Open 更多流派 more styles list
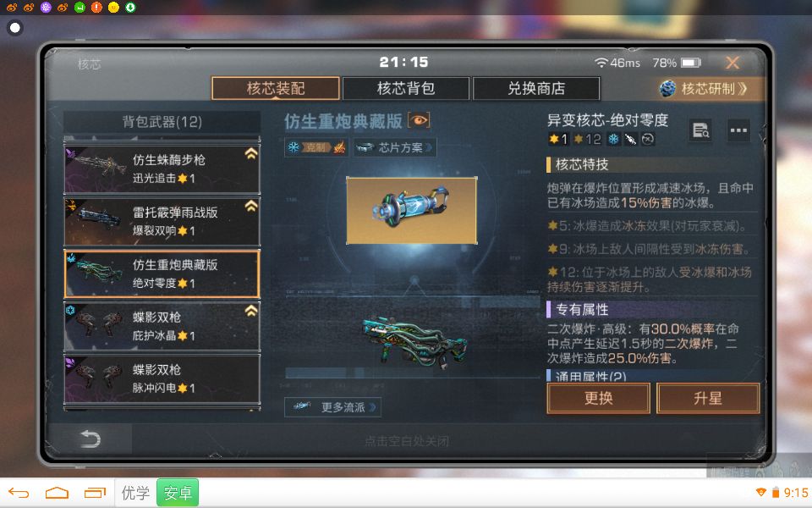Viewport: 812px width, 508px height. [x=333, y=407]
